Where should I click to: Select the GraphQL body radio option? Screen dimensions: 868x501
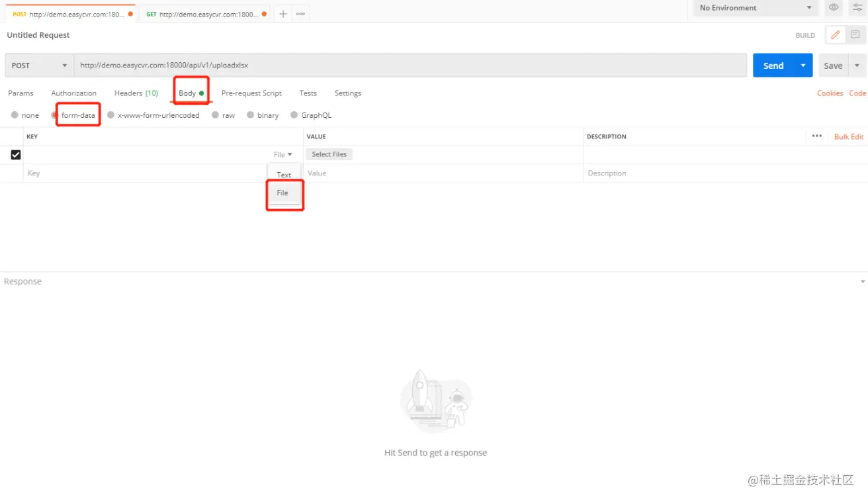pos(294,115)
